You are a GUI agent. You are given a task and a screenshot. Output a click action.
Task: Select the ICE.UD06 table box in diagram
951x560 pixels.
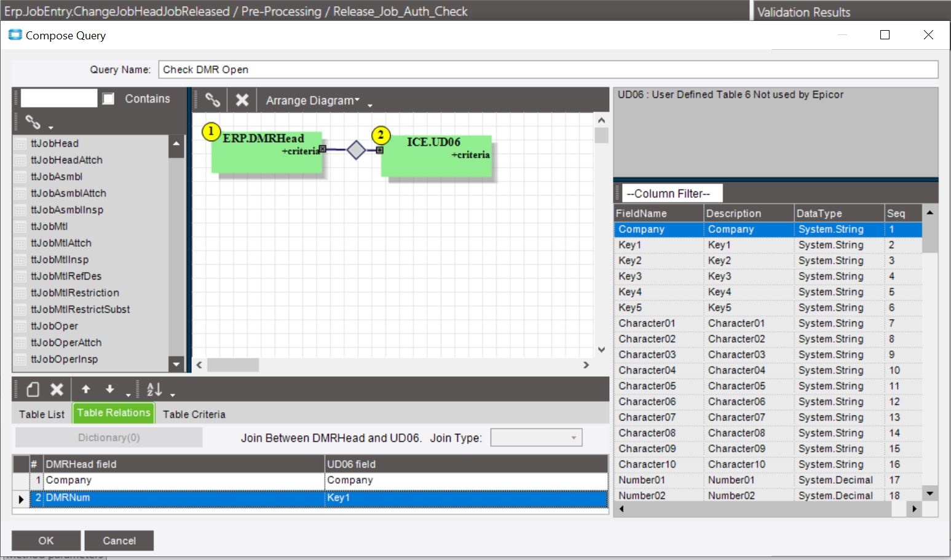click(436, 156)
